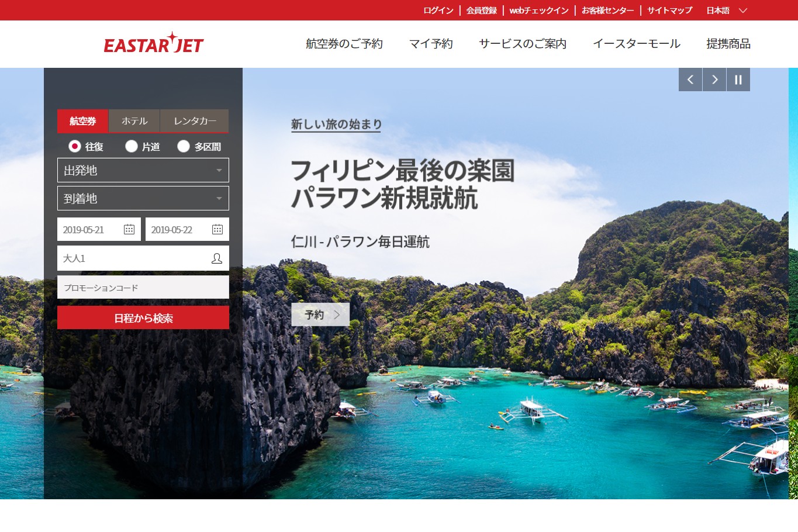Go to the previous banner slide
This screenshot has height=532, width=798.
pos(690,80)
